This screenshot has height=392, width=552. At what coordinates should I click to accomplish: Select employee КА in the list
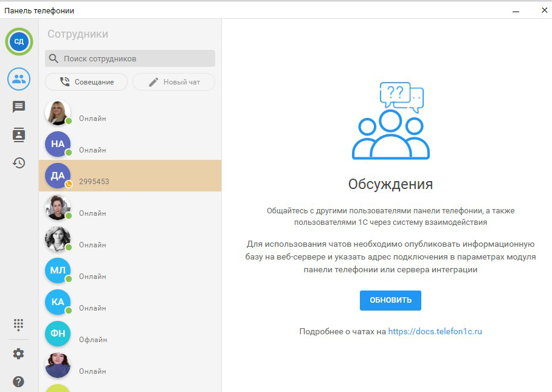point(129,302)
